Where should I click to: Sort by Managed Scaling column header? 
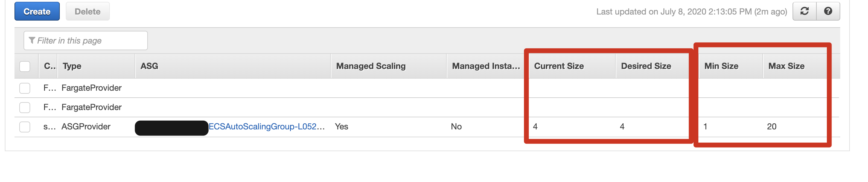coord(371,66)
